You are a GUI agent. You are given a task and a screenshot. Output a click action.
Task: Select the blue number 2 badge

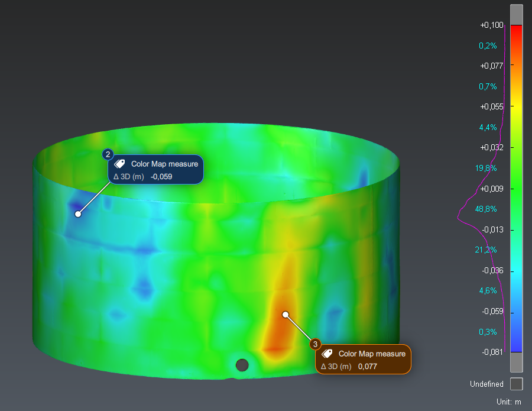108,154
